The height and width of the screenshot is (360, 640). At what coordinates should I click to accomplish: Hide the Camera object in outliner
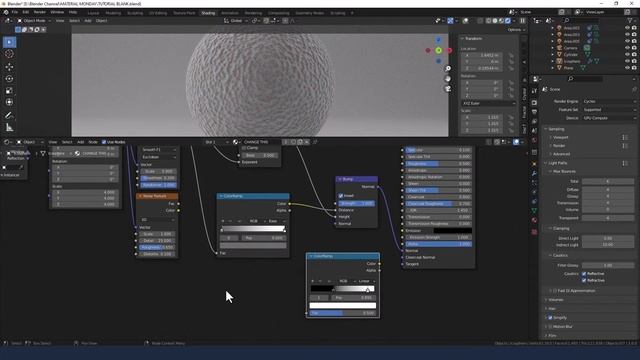[627, 48]
